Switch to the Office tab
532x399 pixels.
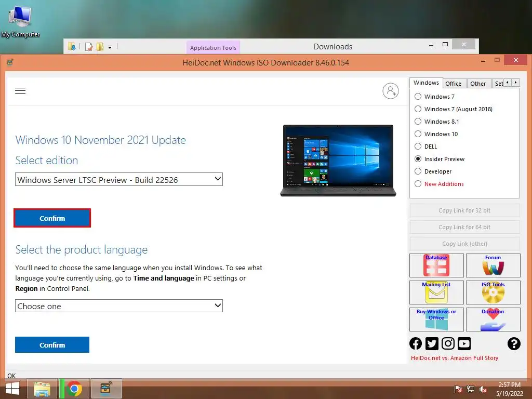click(x=453, y=84)
